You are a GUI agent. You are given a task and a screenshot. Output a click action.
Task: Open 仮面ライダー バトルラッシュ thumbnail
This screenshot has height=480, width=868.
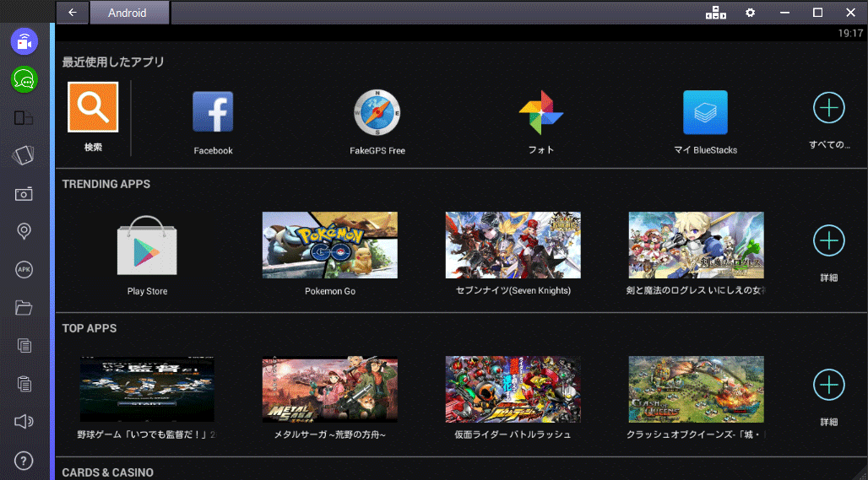point(513,389)
